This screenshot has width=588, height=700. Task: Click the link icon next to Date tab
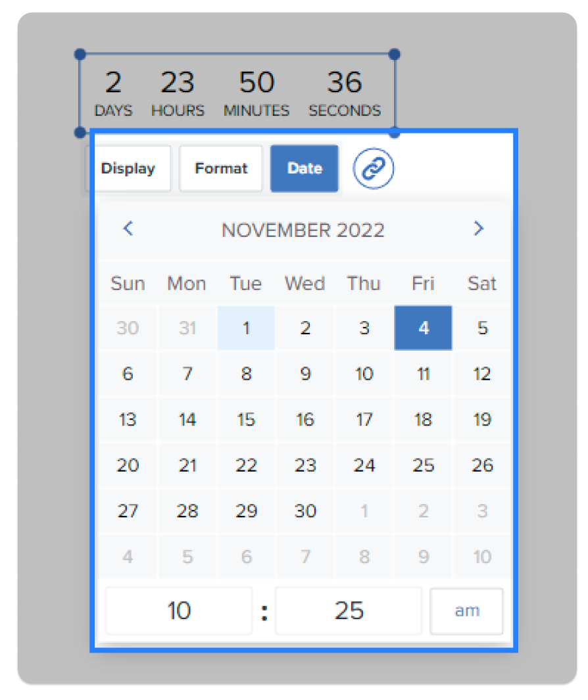[373, 168]
